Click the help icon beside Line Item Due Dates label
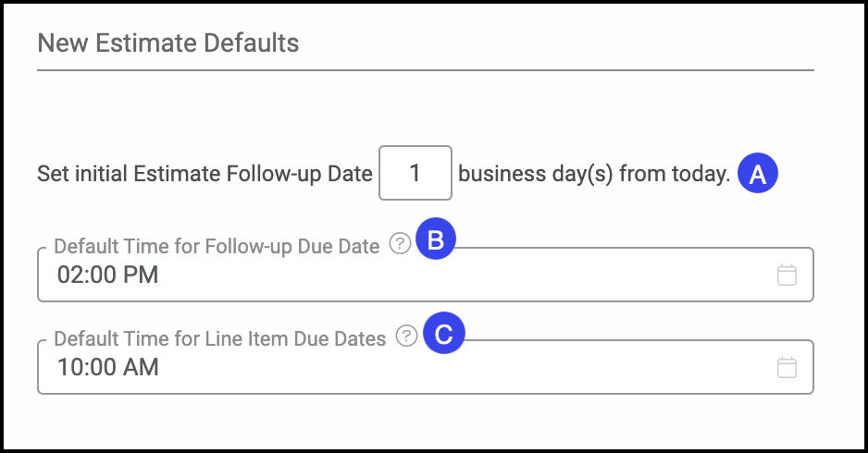The height and width of the screenshot is (453, 868). [x=405, y=337]
